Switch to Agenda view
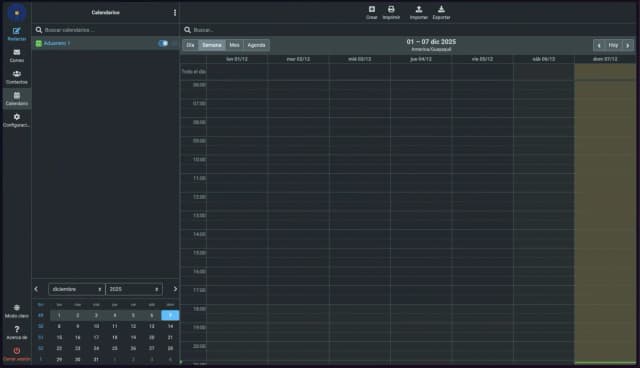The image size is (640, 368). [256, 45]
